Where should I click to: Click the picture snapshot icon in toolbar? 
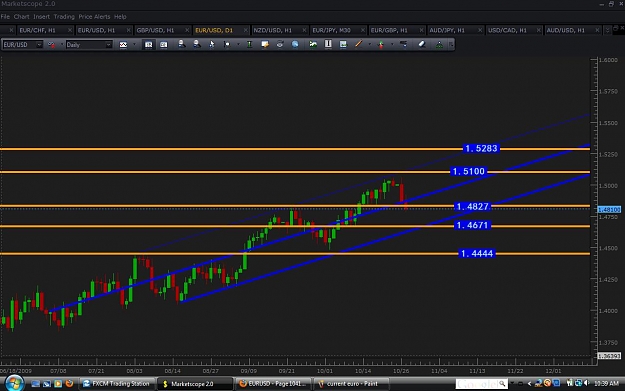[x=343, y=45]
